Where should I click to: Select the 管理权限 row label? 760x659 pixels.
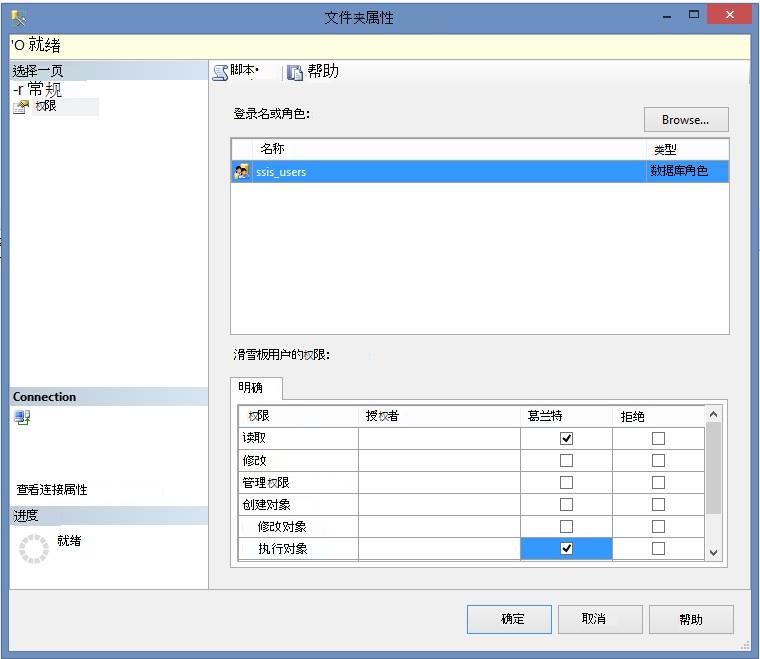click(x=266, y=482)
